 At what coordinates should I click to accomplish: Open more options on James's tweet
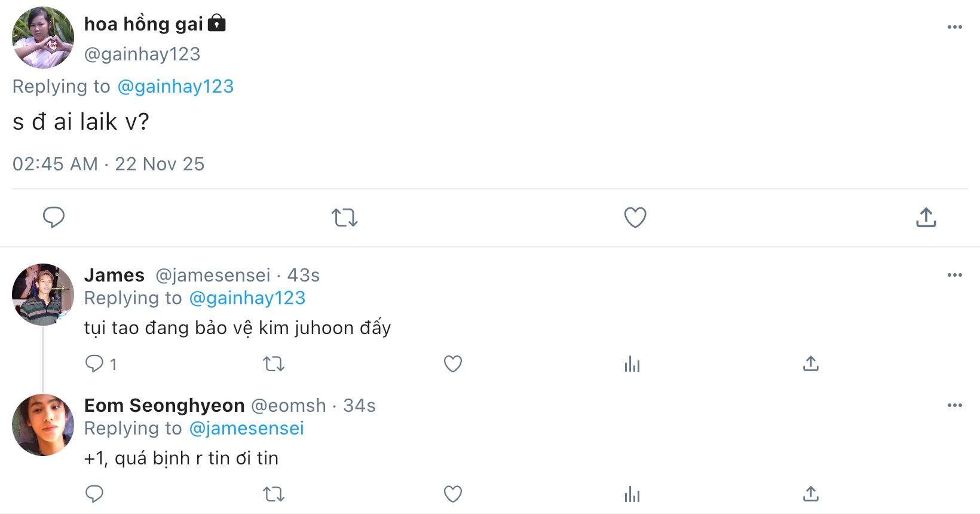954,275
